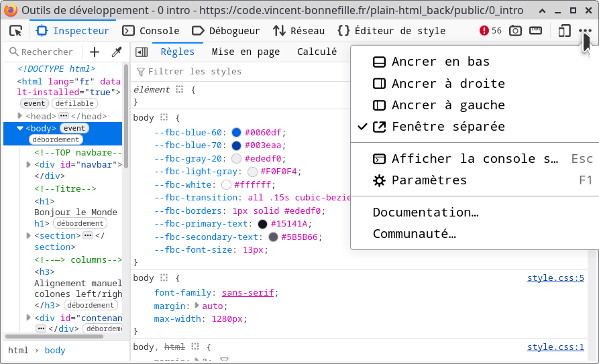
Task: Expand the head element node
Action: pyautogui.click(x=19, y=116)
